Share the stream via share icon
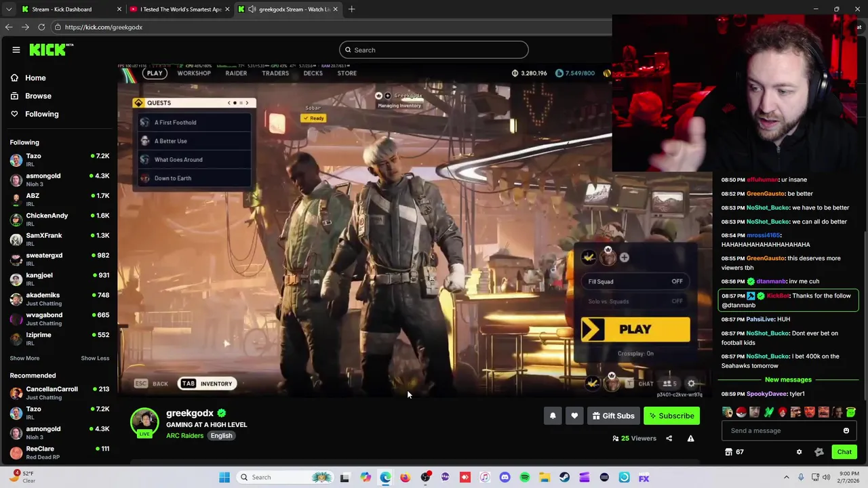Image resolution: width=868 pixels, height=488 pixels. click(669, 439)
